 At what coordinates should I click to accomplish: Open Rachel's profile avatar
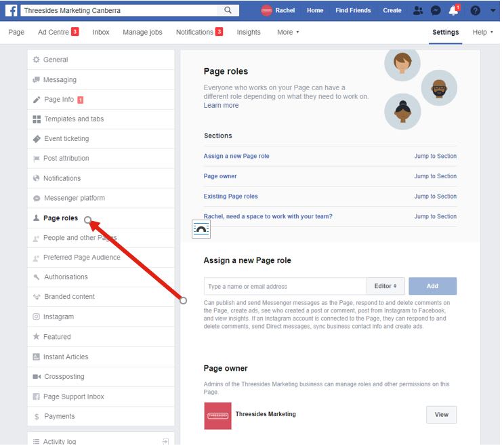268,11
